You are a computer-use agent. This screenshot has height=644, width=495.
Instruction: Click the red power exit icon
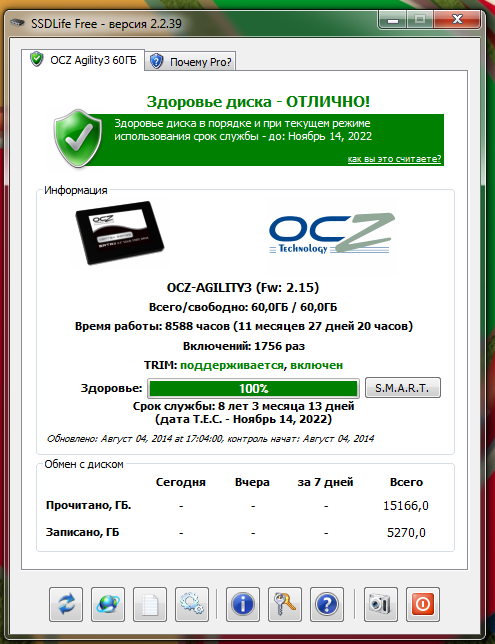[x=423, y=604]
